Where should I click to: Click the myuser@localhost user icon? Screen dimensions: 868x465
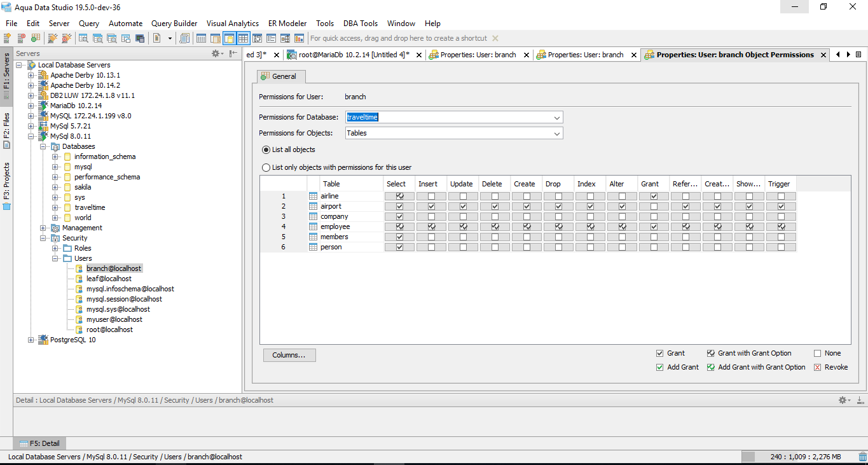click(79, 319)
